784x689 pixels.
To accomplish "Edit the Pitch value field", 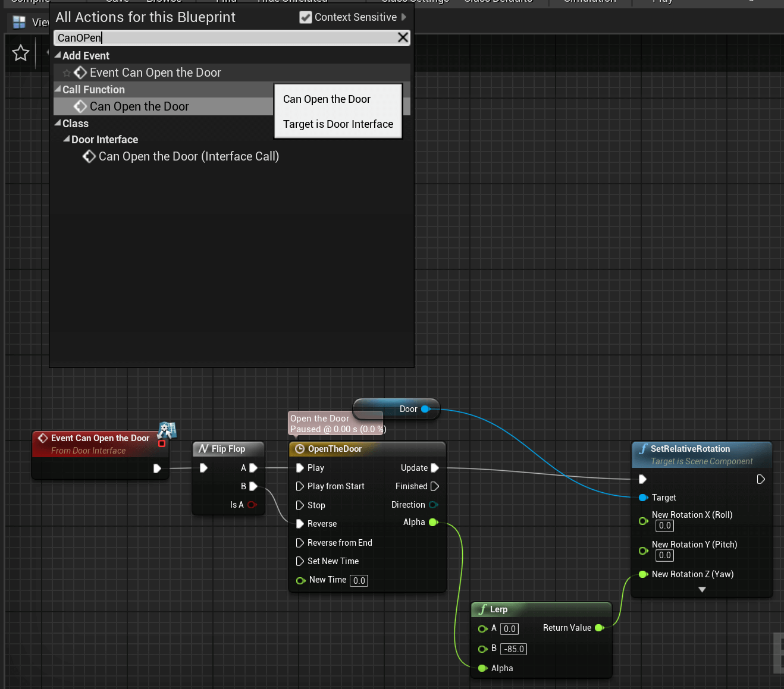I will click(664, 556).
